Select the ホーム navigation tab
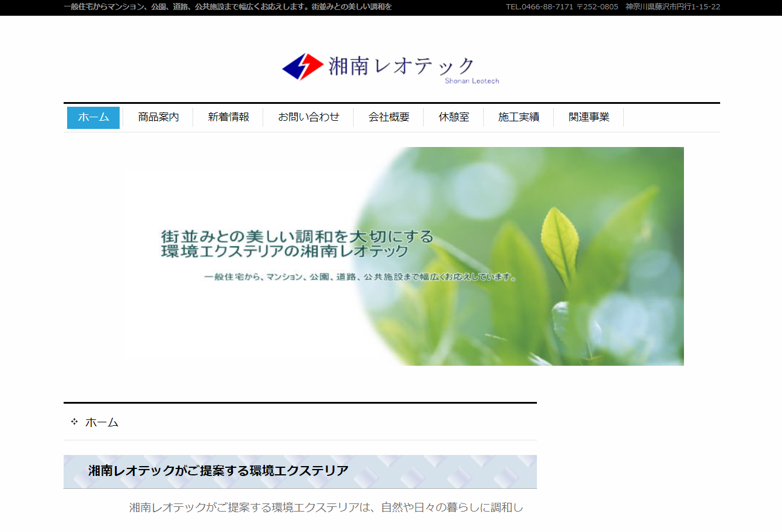The image size is (782, 532). click(x=93, y=117)
